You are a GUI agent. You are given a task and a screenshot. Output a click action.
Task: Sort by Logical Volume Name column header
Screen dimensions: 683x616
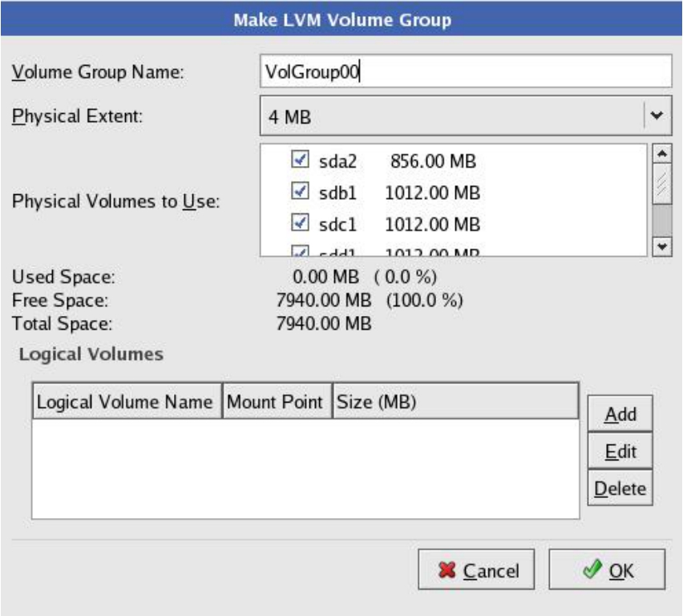click(125, 402)
